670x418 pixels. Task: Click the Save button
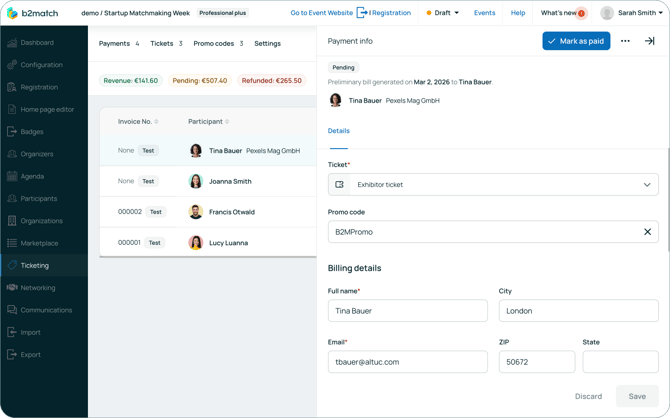(637, 396)
